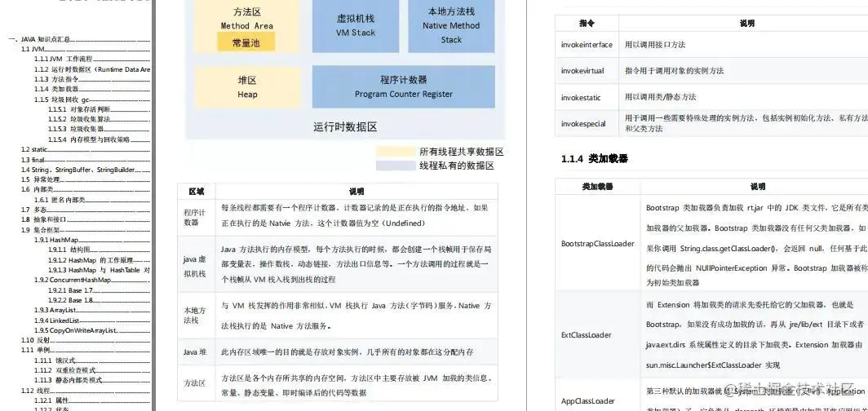The height and width of the screenshot is (411, 868).
Task: Go to contents entry '1.9.2.2 Base 1.8'
Action: 99,300
